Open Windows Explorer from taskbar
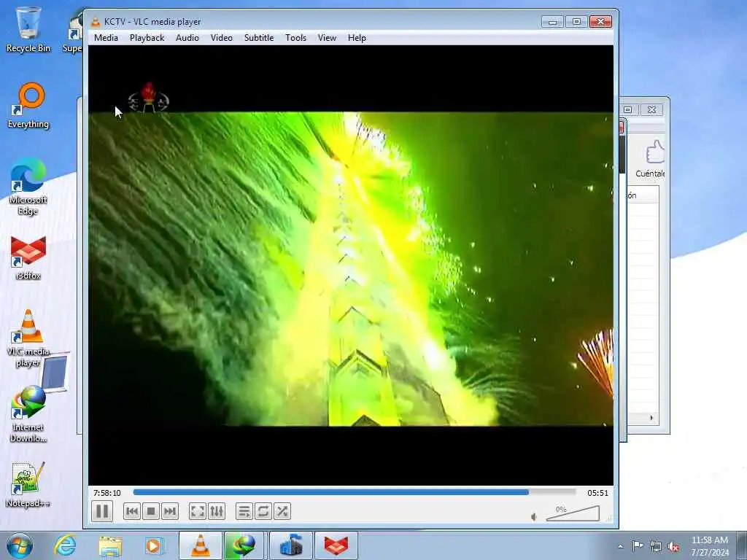Image resolution: width=747 pixels, height=560 pixels. click(x=111, y=545)
